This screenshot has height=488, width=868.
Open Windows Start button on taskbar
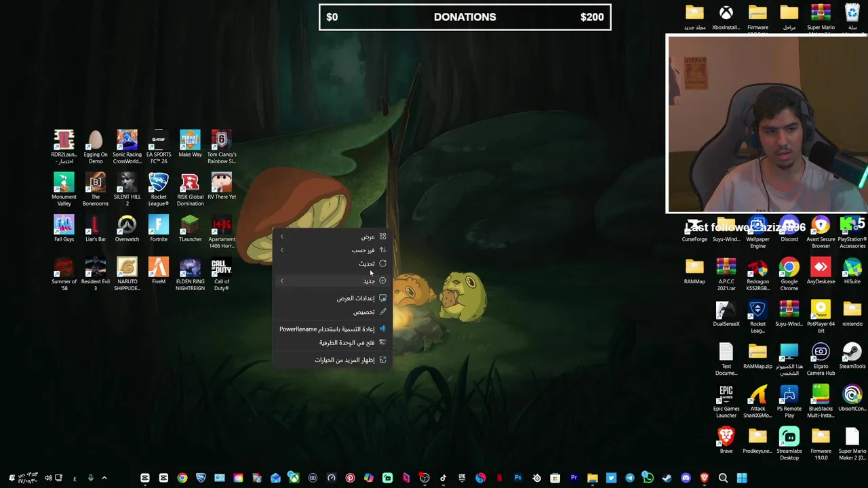(x=741, y=478)
